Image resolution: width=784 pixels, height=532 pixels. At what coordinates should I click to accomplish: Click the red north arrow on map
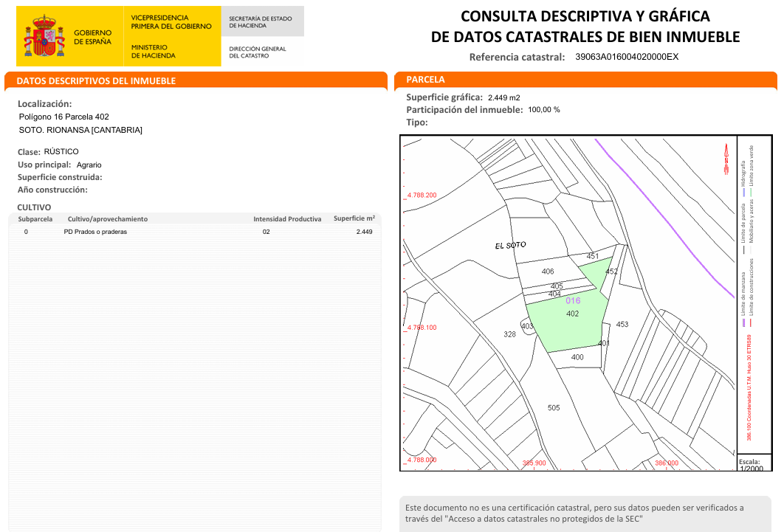click(726, 157)
